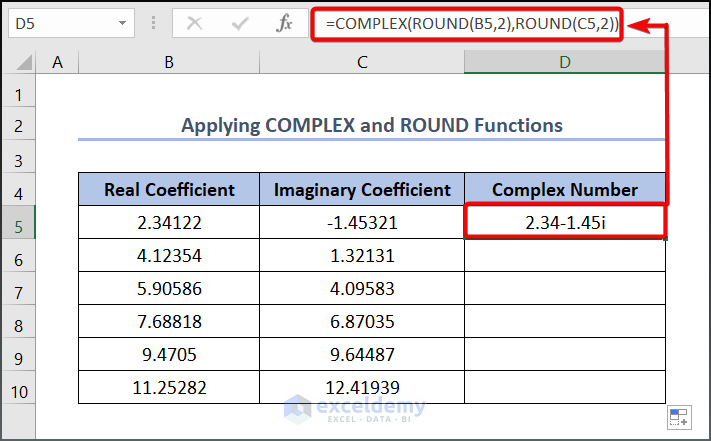The image size is (711, 441).
Task: Click the Enter checkmark formula bar icon
Action: click(239, 23)
